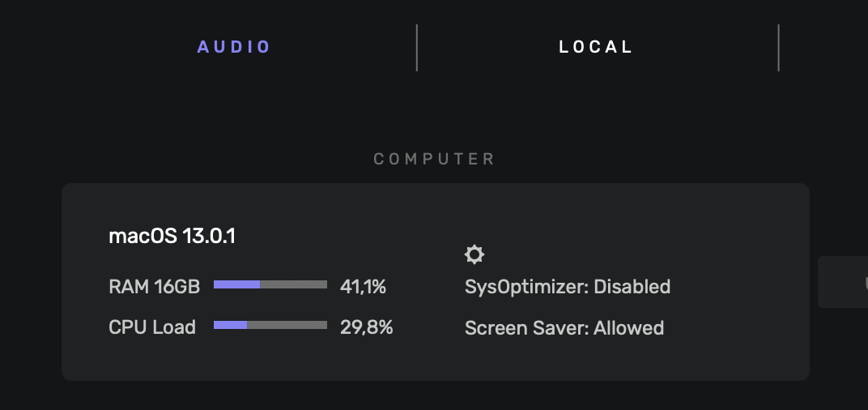Viewport: 868px width, 410px height.
Task: Click the COMPUTER section heading
Action: [x=434, y=159]
